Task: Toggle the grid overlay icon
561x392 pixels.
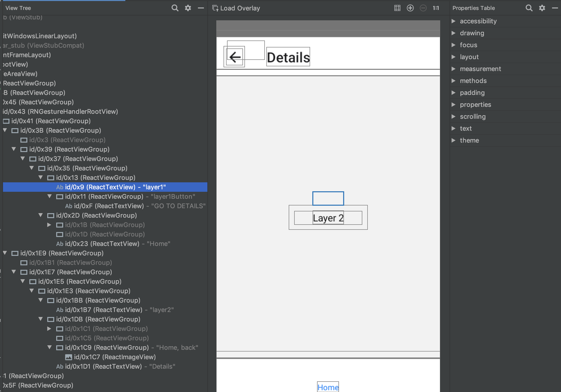Action: (x=397, y=8)
